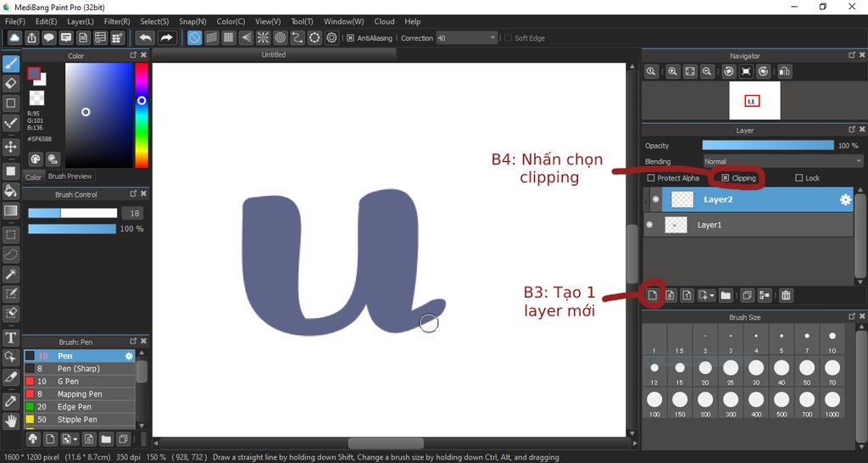Select the Mapping Pen brush
This screenshot has width=868, height=463.
click(79, 393)
